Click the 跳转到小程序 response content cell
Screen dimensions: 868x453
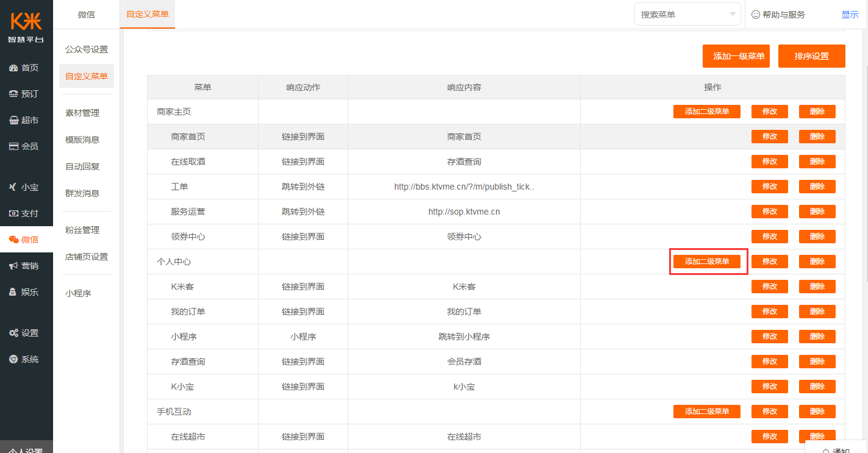[464, 337]
